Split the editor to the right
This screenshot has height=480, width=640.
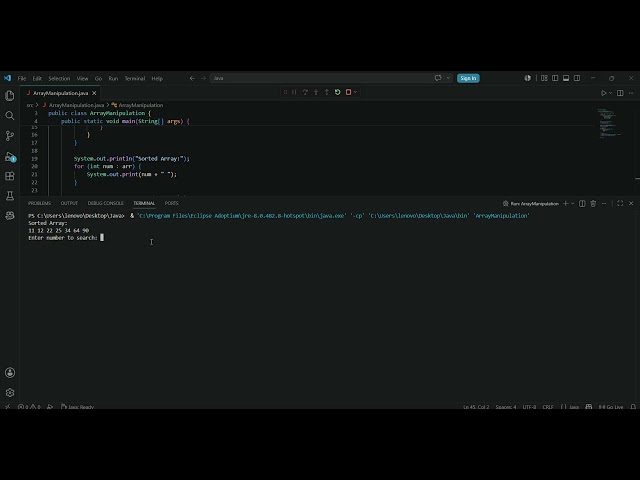tap(620, 93)
